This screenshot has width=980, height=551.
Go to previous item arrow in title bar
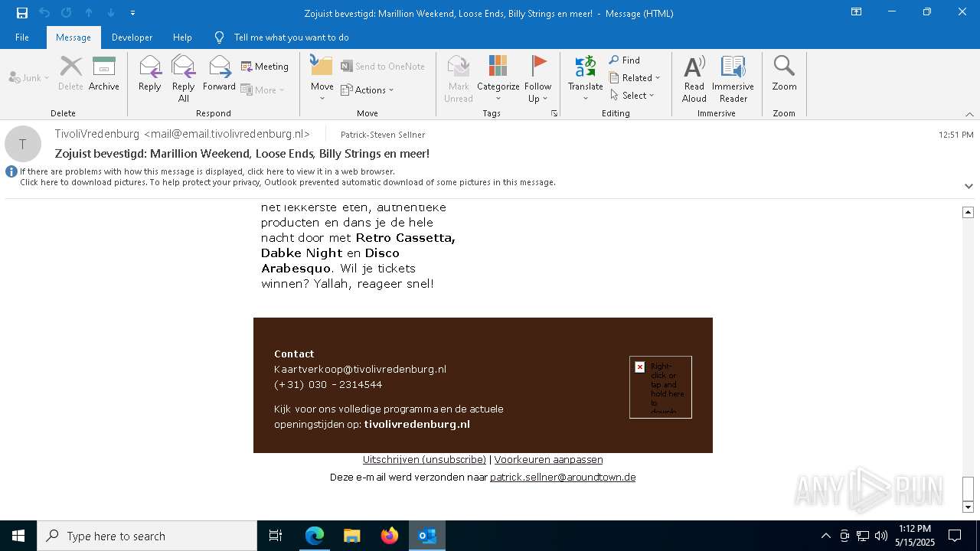tap(89, 13)
